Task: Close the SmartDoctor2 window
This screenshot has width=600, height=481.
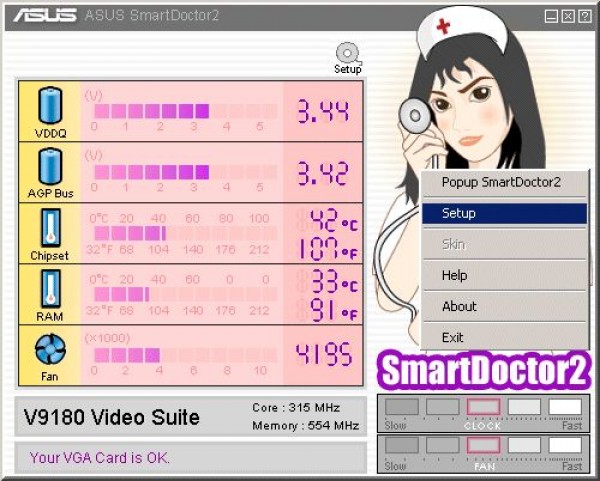Action: point(568,16)
